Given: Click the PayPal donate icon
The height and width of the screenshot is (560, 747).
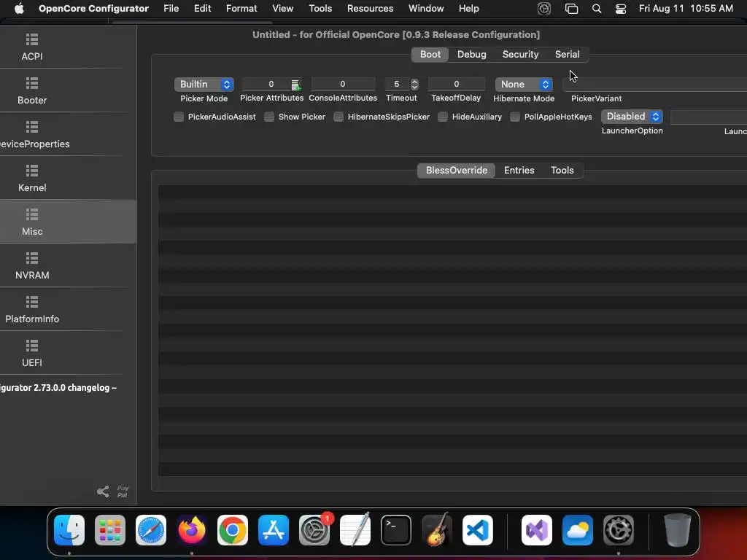Looking at the screenshot, I should (123, 491).
